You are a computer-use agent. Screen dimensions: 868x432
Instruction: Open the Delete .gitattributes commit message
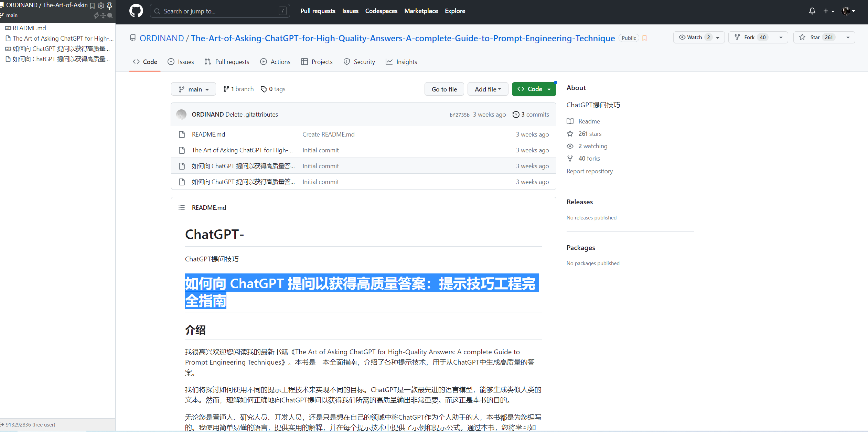(x=251, y=115)
